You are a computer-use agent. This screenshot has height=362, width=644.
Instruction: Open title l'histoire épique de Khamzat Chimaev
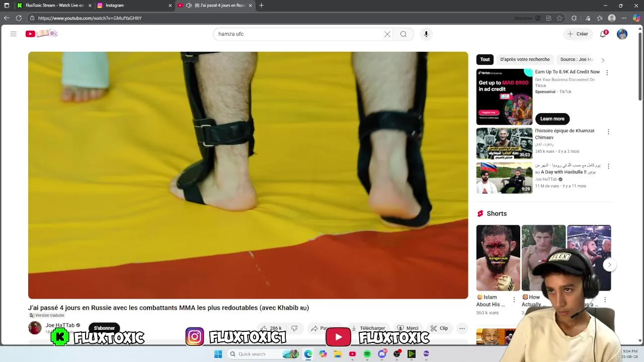565,134
